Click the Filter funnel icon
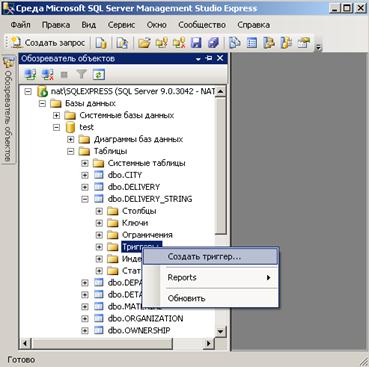This screenshot has height=367, width=369. [x=82, y=74]
